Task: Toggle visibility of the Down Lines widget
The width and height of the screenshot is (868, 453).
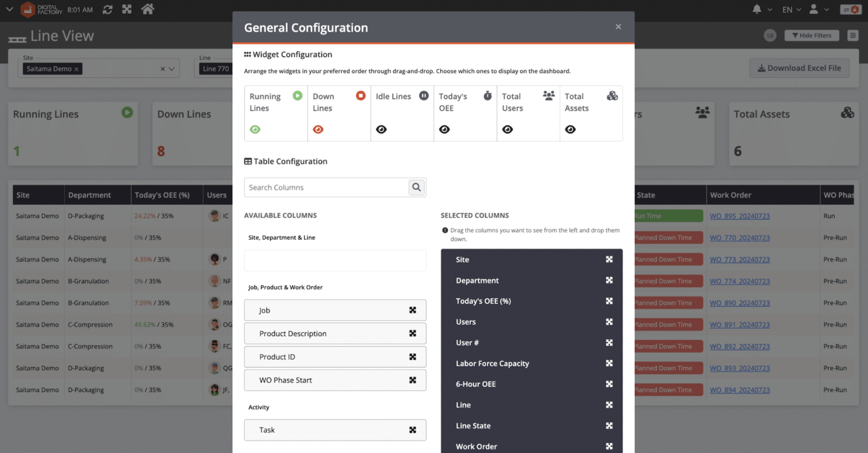Action: pyautogui.click(x=318, y=129)
